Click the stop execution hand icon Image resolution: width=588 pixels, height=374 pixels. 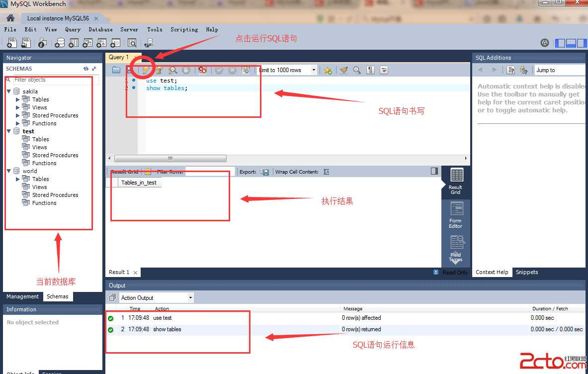(186, 70)
